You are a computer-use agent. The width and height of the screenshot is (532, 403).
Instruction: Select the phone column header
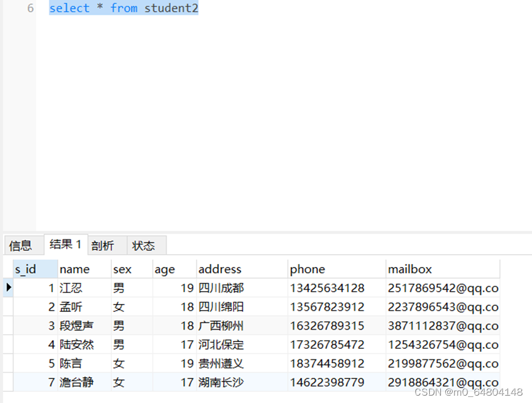pos(308,269)
